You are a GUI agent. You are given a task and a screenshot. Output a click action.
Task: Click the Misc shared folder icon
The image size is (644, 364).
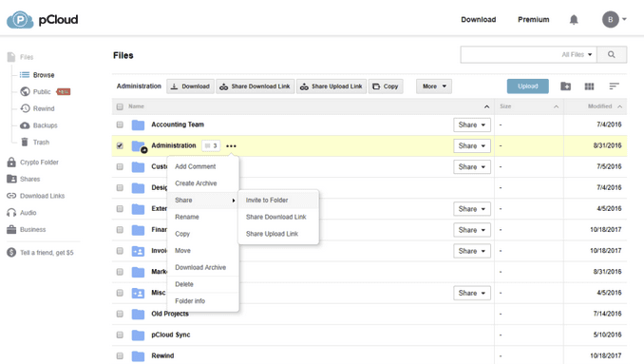pos(138,293)
